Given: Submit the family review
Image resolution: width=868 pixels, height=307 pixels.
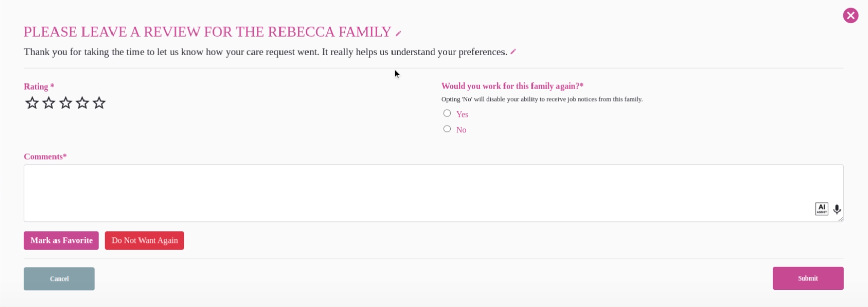Looking at the screenshot, I should click(807, 278).
